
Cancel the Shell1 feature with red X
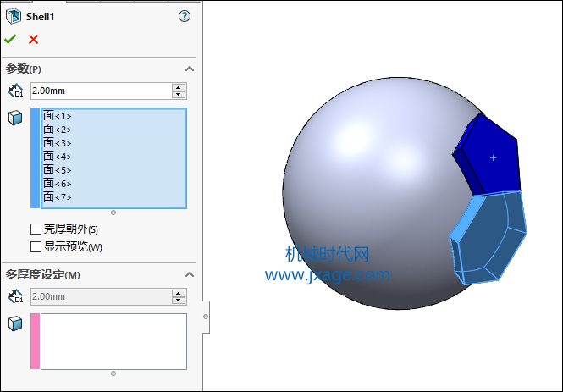click(x=33, y=39)
